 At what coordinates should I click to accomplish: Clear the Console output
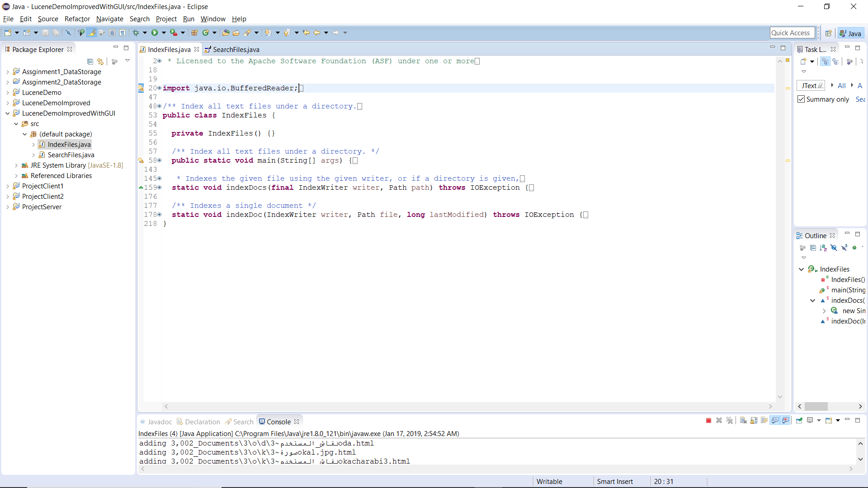pos(743,421)
